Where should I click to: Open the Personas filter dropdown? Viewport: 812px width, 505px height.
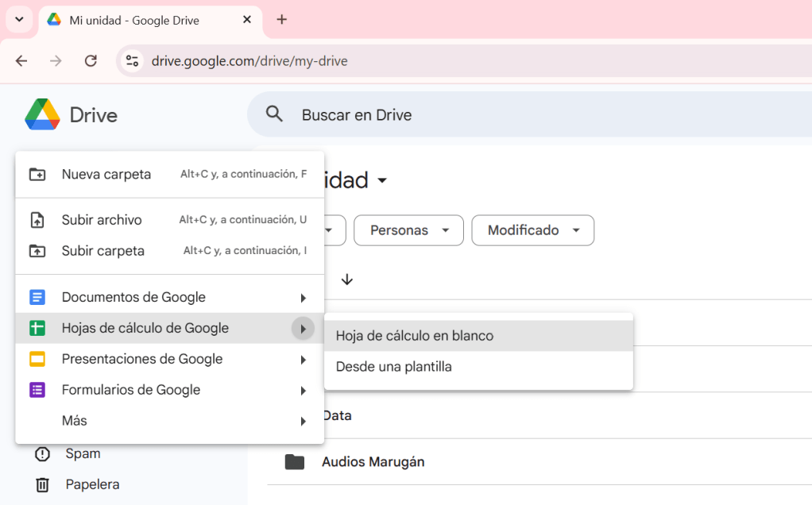point(408,230)
